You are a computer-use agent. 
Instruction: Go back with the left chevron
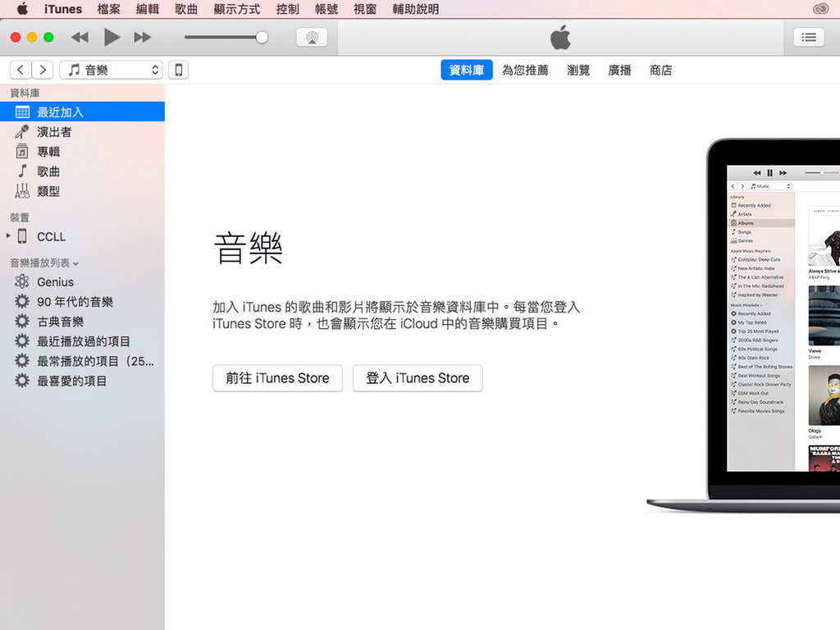tap(21, 70)
